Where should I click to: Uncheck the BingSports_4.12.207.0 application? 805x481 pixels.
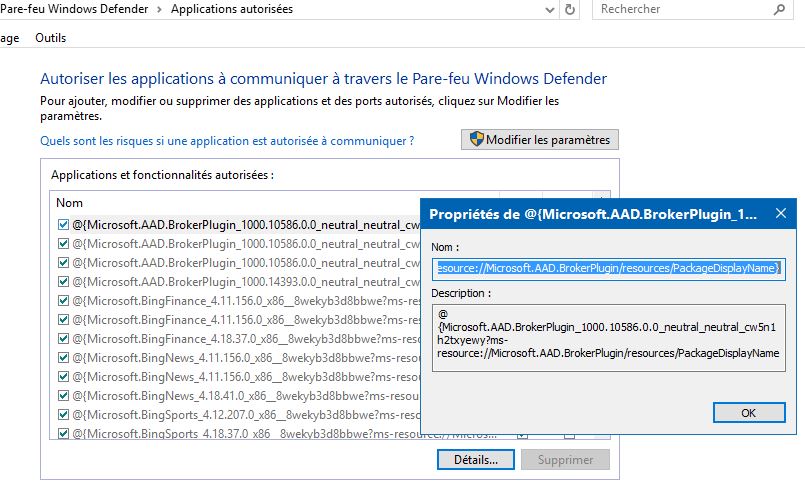pyautogui.click(x=63, y=414)
